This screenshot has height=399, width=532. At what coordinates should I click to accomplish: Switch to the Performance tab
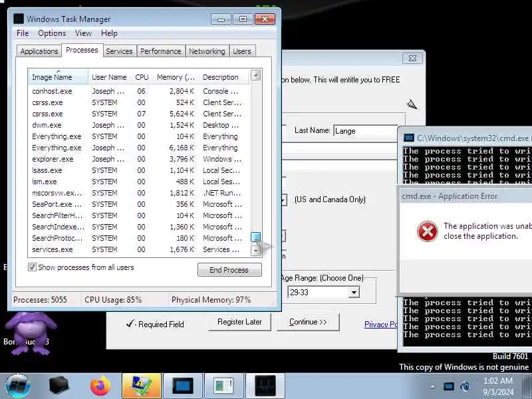pos(160,51)
